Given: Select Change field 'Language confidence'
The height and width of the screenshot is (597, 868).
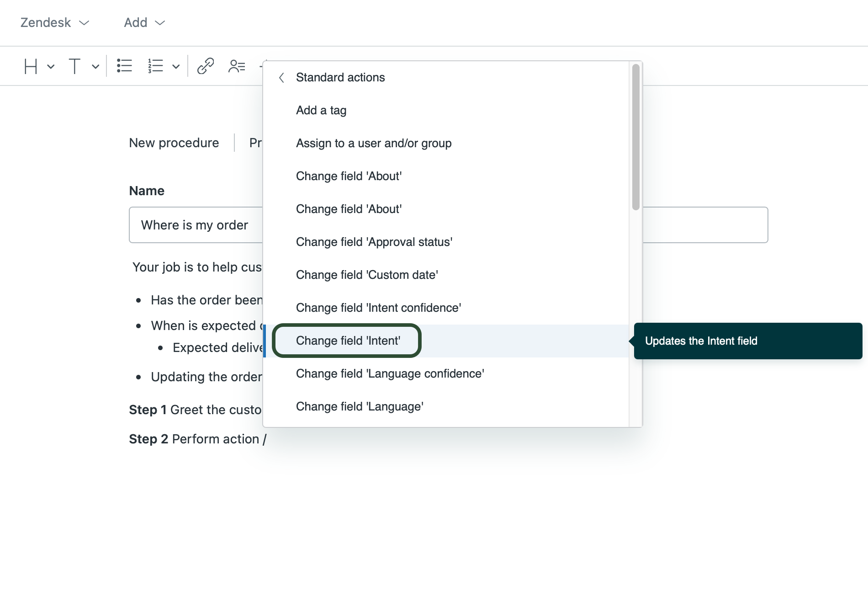Looking at the screenshot, I should [x=390, y=373].
